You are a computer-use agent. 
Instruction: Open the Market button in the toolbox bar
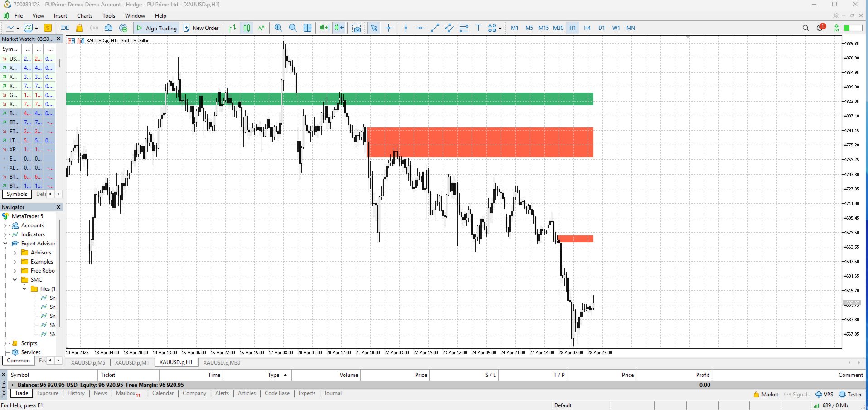tap(766, 395)
